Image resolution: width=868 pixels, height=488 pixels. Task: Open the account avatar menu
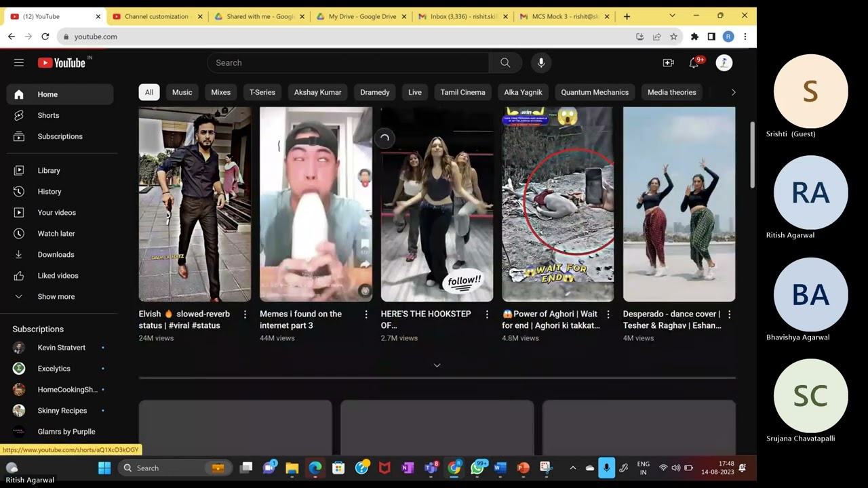pyautogui.click(x=724, y=63)
